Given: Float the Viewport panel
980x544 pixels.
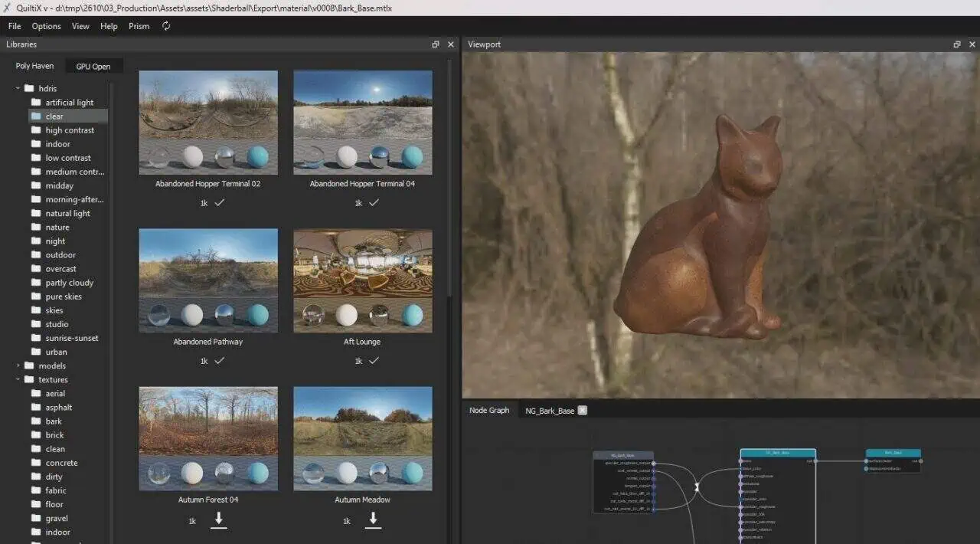Looking at the screenshot, I should [x=957, y=44].
